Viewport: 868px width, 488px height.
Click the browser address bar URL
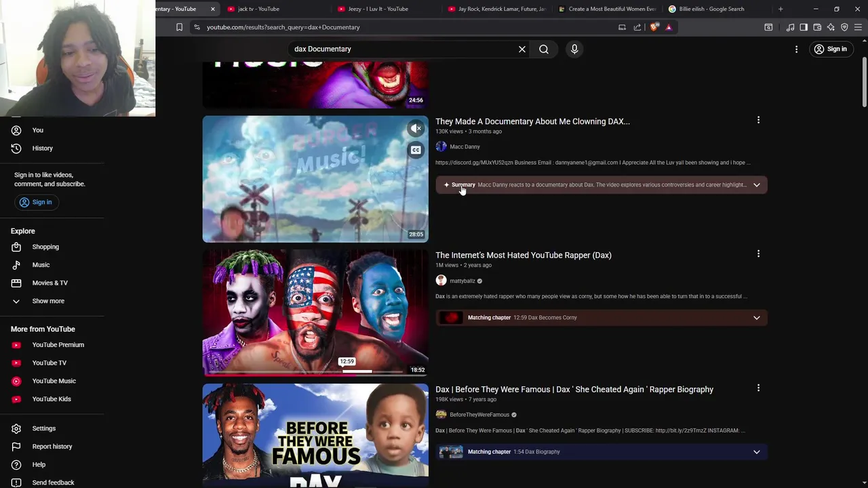coord(283,27)
